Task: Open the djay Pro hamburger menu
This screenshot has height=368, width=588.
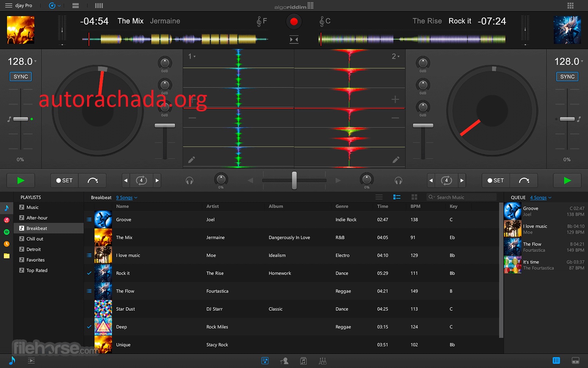Action: click(8, 5)
